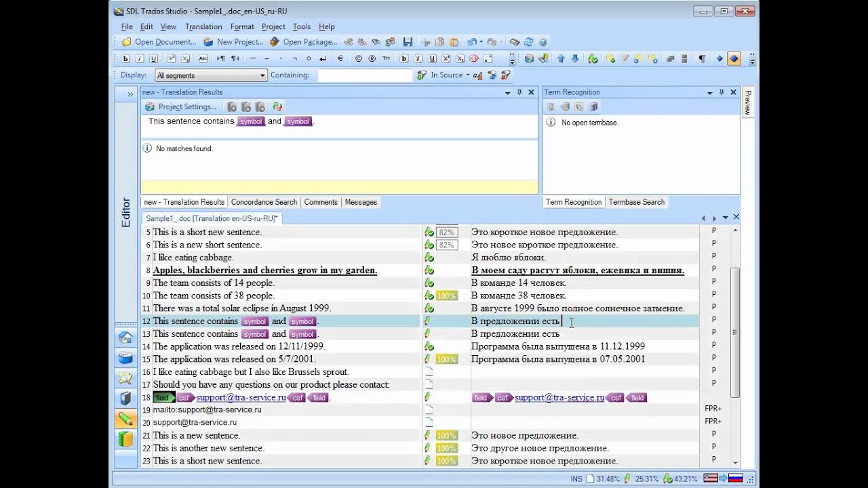The image size is (868, 488).
Task: Click the red tag insert icon
Action: (x=474, y=59)
